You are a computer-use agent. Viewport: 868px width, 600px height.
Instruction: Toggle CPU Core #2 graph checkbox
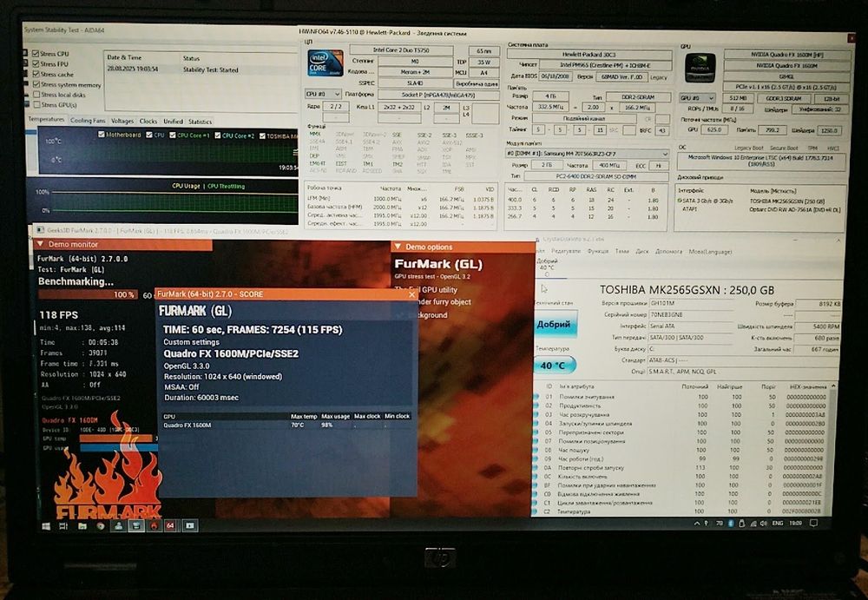(x=218, y=135)
